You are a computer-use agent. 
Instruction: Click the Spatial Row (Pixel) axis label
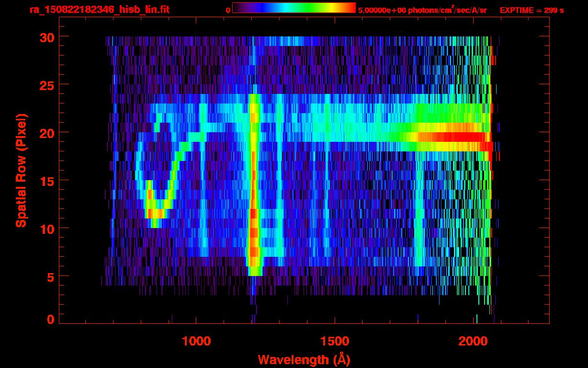[21, 171]
